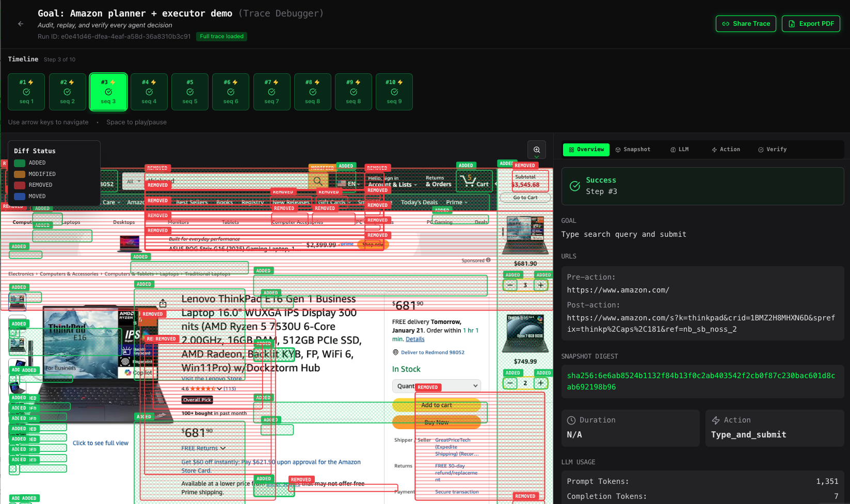The width and height of the screenshot is (850, 504).
Task: Click the back arrow icon
Action: click(21, 24)
